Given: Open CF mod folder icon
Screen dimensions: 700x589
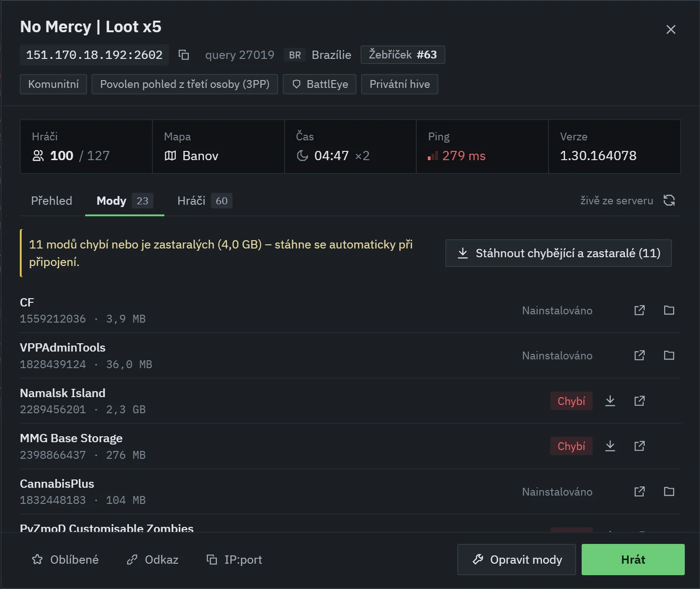Looking at the screenshot, I should 669,310.
